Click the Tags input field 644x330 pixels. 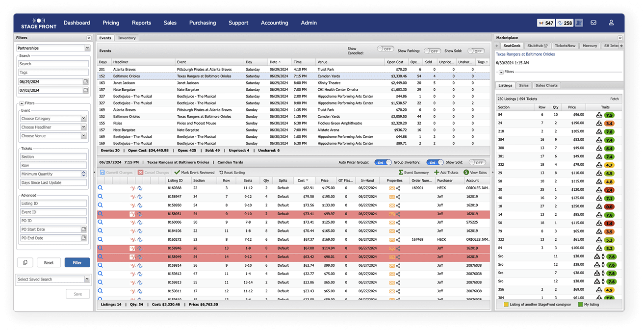click(53, 73)
